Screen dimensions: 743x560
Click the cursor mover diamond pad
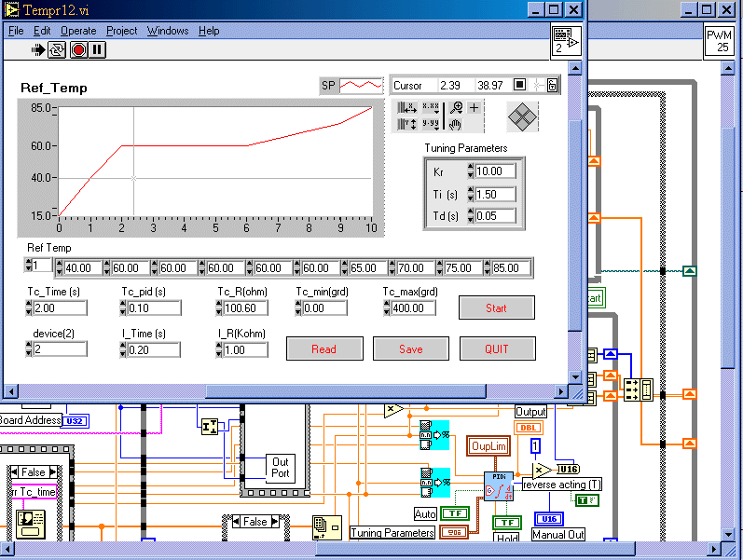coord(522,116)
